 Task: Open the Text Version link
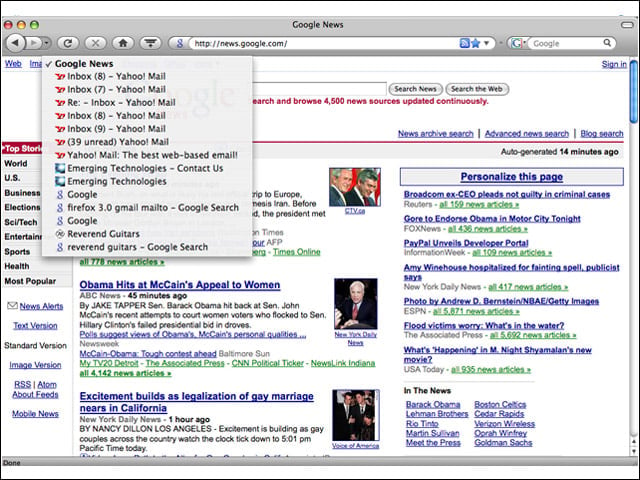[x=35, y=326]
